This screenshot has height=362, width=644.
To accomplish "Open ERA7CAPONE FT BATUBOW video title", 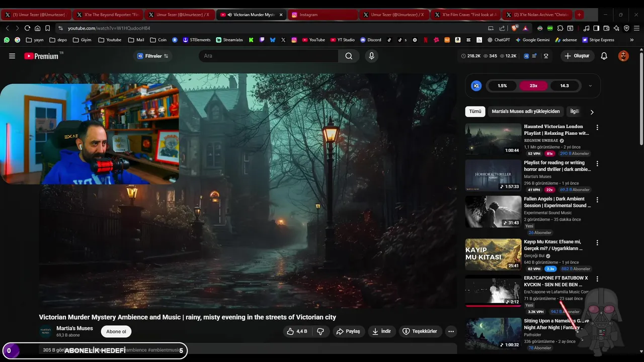I will (556, 281).
